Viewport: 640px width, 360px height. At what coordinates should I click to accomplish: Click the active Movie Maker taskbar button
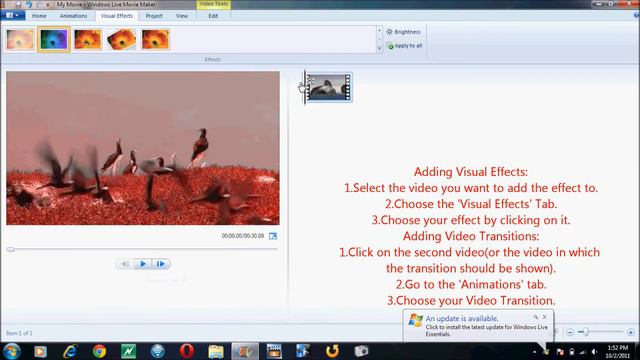click(245, 351)
